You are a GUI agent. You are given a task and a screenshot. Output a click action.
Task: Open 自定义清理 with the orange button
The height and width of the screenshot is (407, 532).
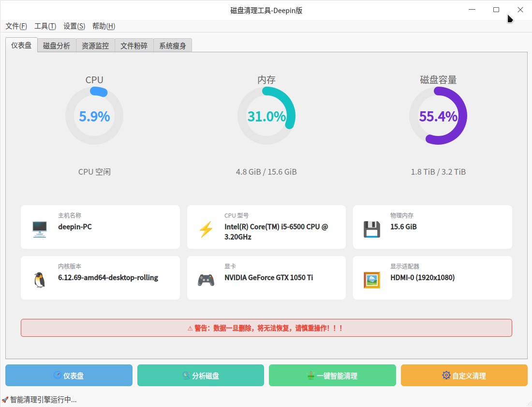464,376
